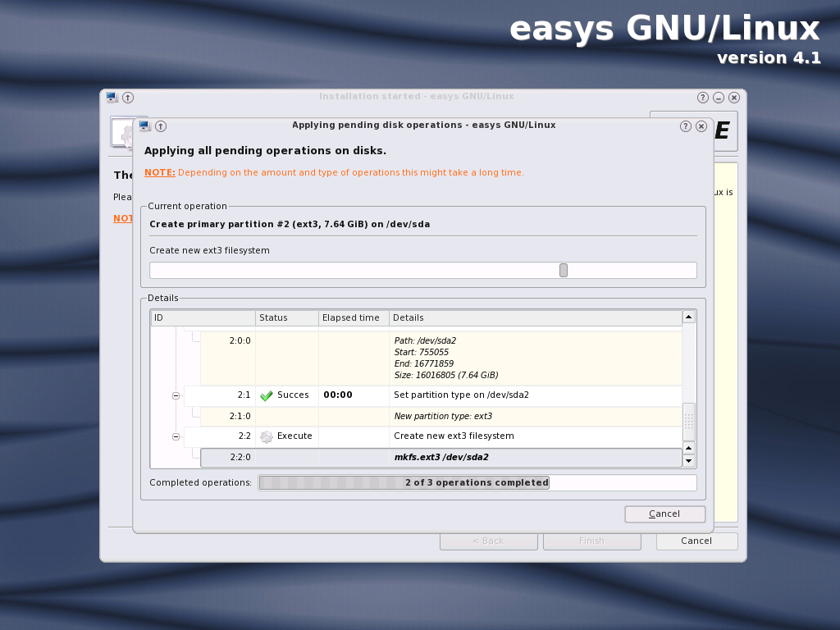Open window menu icon of Installation started window
Viewport: 840px width, 630px height.
click(x=112, y=98)
